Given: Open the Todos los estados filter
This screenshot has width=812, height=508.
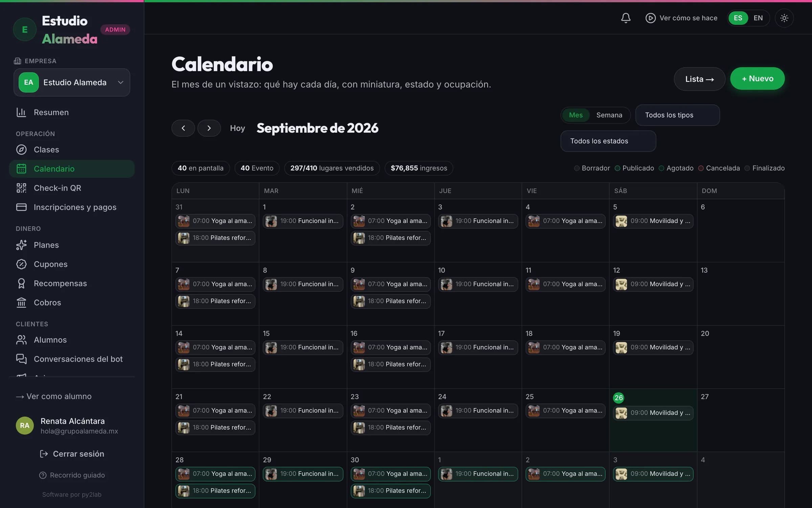Looking at the screenshot, I should point(608,141).
